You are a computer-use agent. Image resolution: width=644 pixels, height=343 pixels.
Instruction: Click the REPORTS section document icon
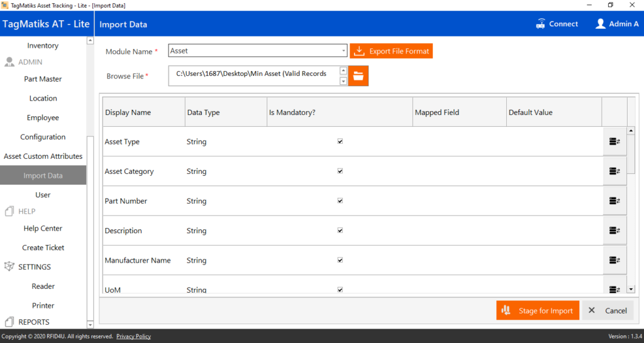[9, 322]
